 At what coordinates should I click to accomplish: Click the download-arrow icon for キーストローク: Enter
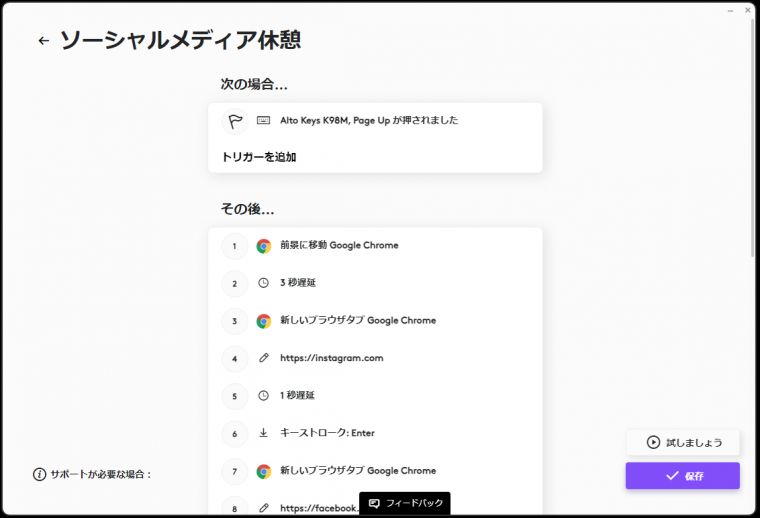(264, 433)
